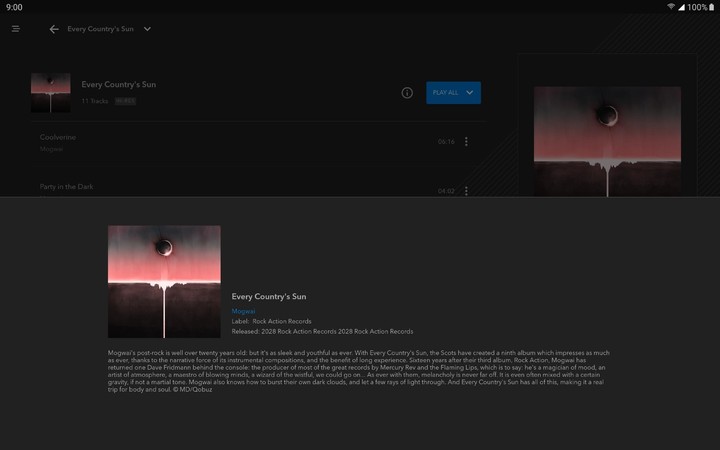Screen dimensions: 720x450
Task: Click the Label: Rock Action Records text
Action: pyautogui.click(x=271, y=321)
